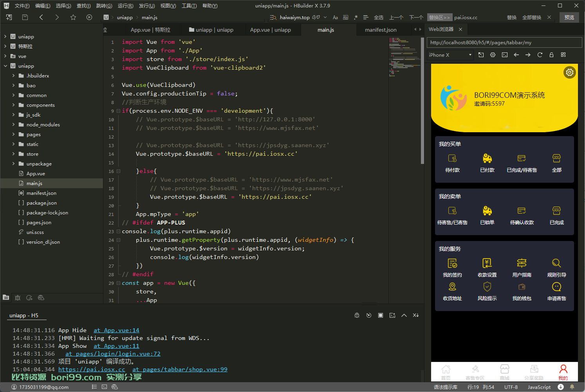
Task: Toggle regex search option
Action: [356, 17]
